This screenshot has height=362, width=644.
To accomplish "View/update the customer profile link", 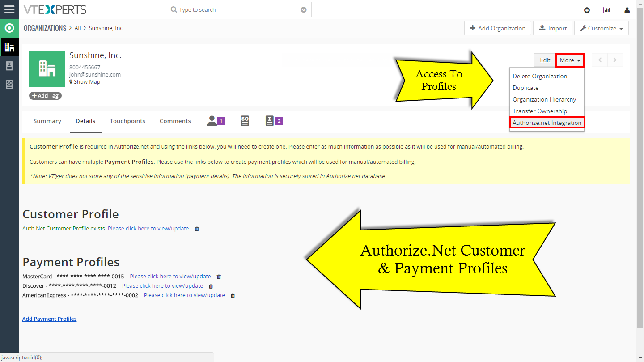I will pos(148,229).
